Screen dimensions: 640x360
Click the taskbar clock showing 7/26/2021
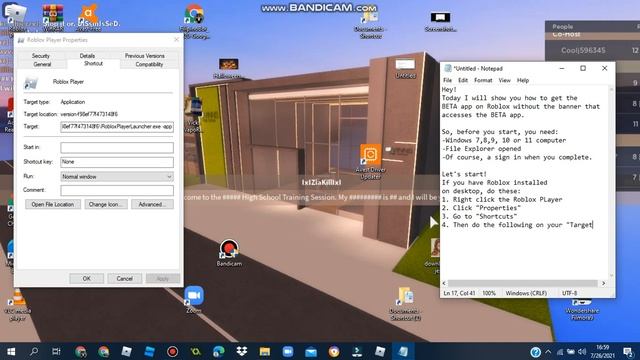pos(602,351)
